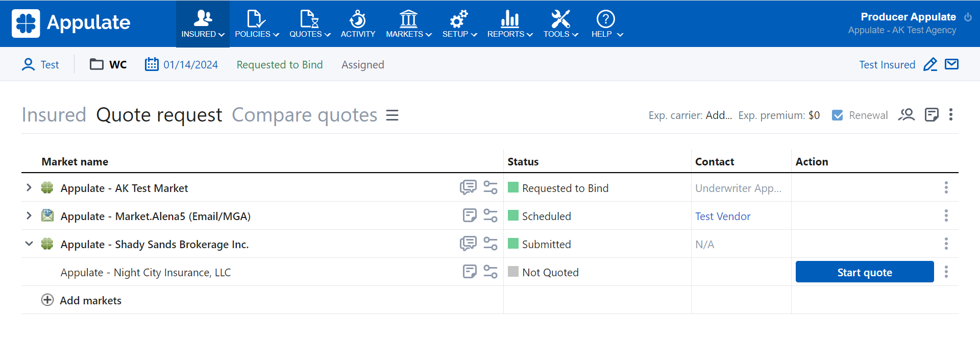Click the assign users icon near Renewal
The width and height of the screenshot is (980, 337).
906,115
